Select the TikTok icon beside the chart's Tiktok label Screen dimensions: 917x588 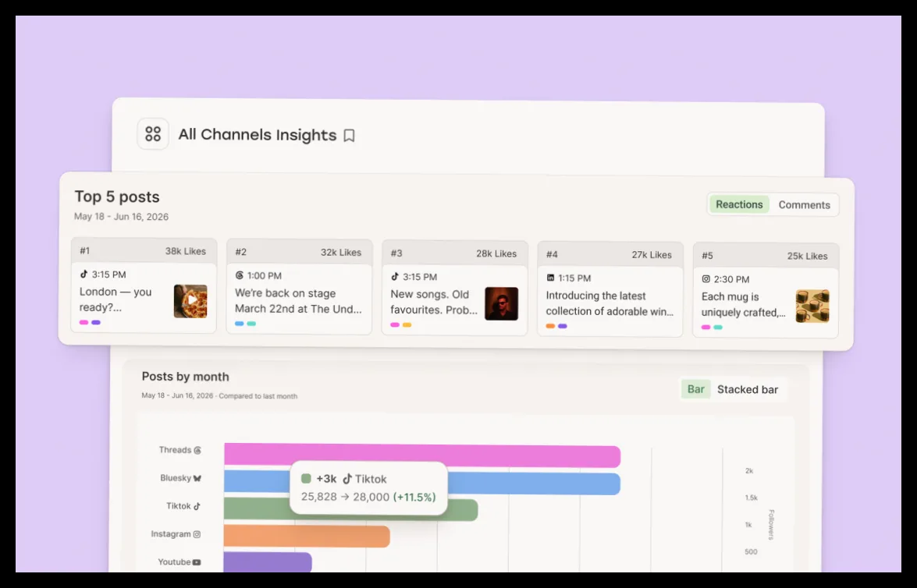(197, 506)
